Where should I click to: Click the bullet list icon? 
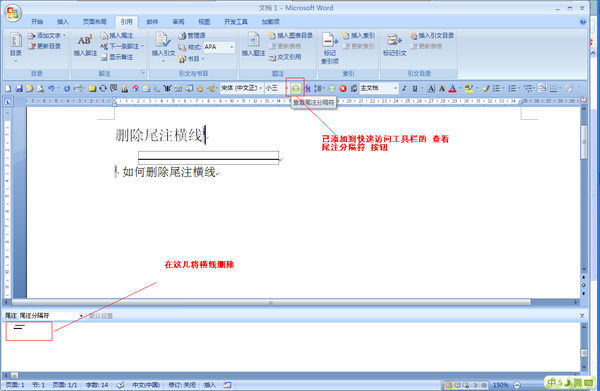pos(496,88)
